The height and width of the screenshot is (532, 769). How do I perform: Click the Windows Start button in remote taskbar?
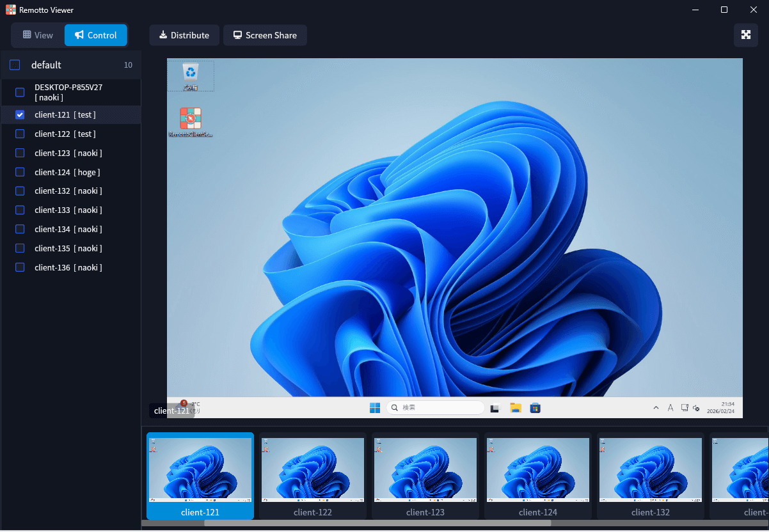[x=375, y=408]
